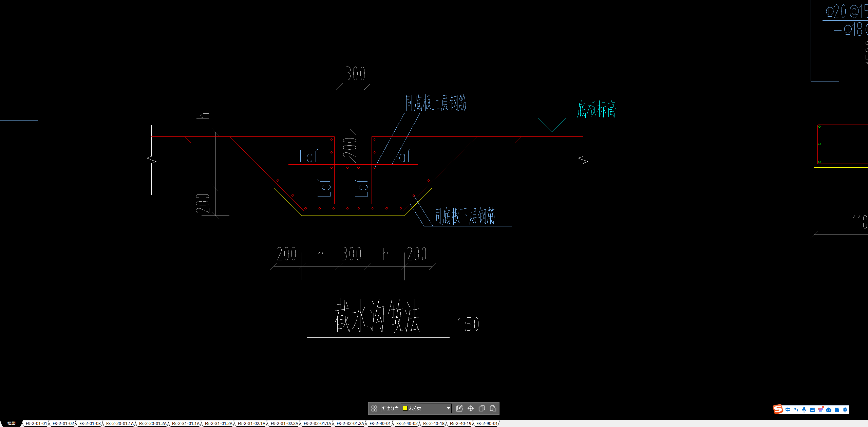Open the Sogou soft keyboard icon
The image size is (868, 427).
[x=812, y=410]
